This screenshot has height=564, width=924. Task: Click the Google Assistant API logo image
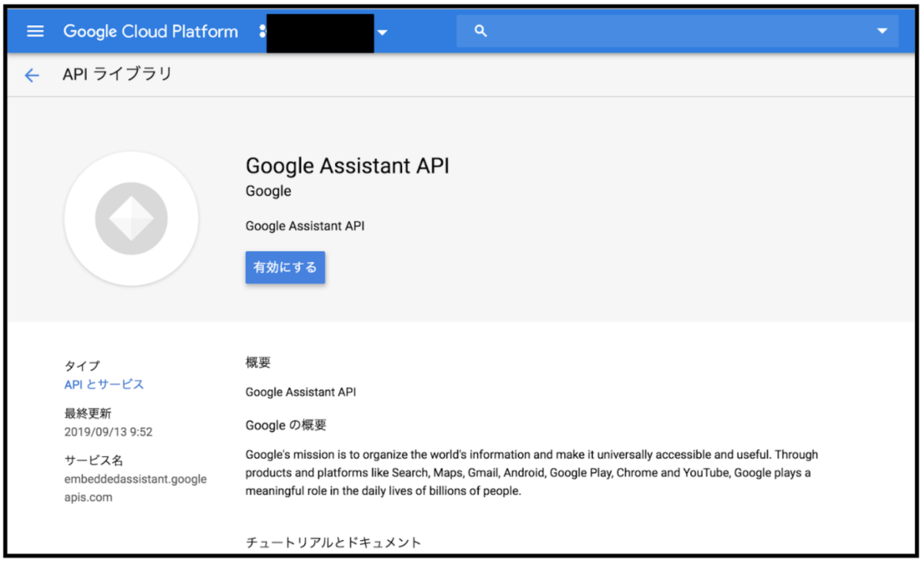[x=132, y=219]
